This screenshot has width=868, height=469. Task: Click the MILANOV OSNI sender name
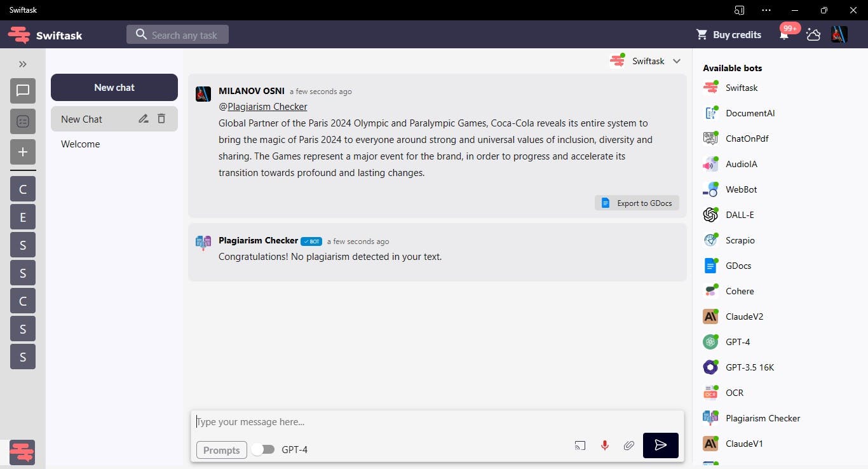point(252,91)
